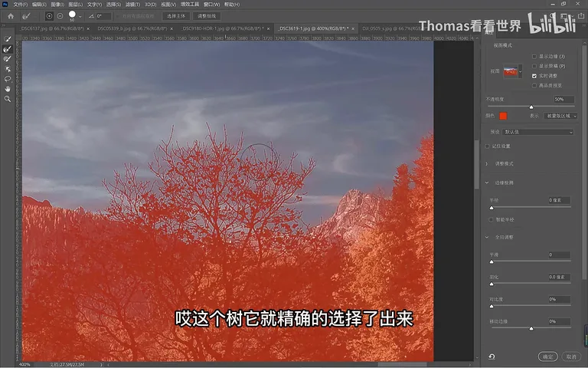Image resolution: width=588 pixels, height=368 pixels.
Task: Click the 调整细线 button
Action: point(207,16)
